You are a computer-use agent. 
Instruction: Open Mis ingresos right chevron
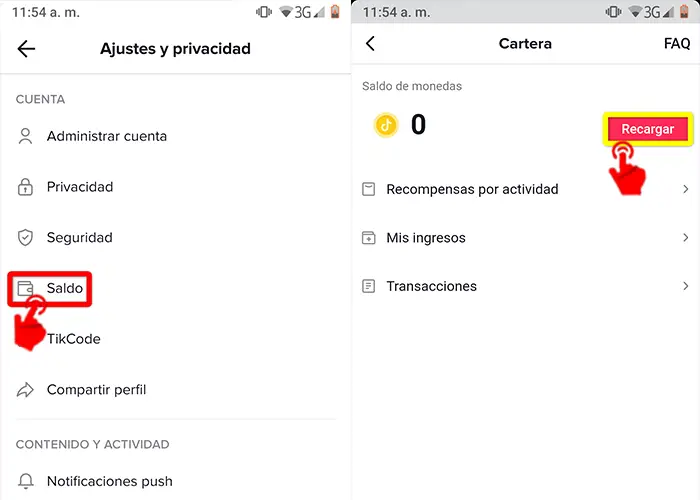[685, 238]
